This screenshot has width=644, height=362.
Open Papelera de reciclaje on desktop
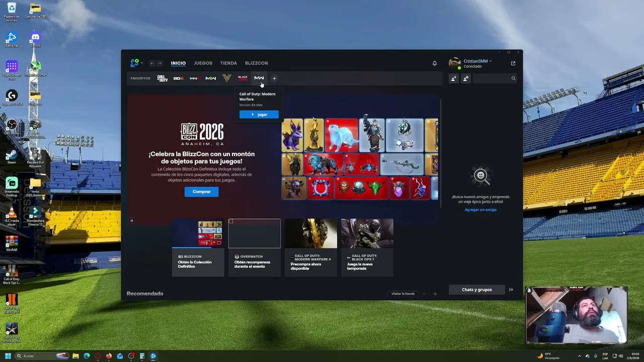click(x=12, y=11)
